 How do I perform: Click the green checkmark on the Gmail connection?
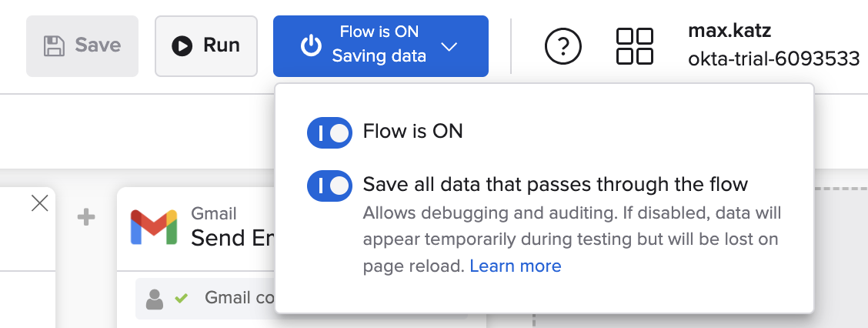182,298
